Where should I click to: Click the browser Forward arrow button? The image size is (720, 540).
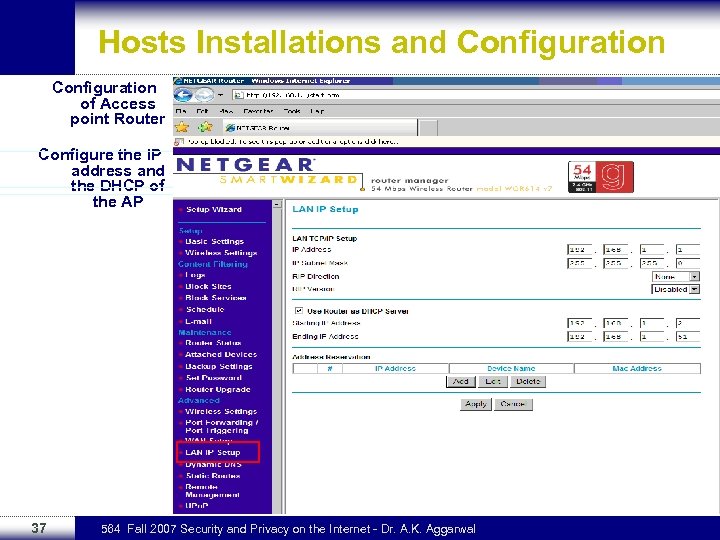[204, 95]
